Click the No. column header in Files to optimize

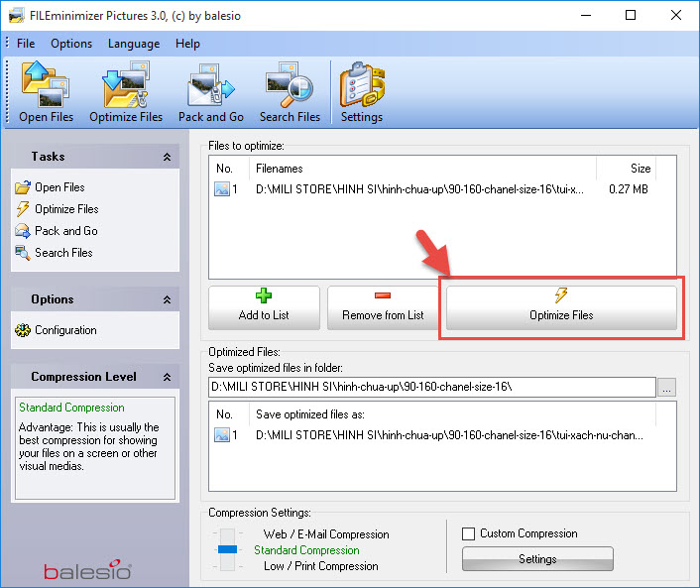pos(229,169)
